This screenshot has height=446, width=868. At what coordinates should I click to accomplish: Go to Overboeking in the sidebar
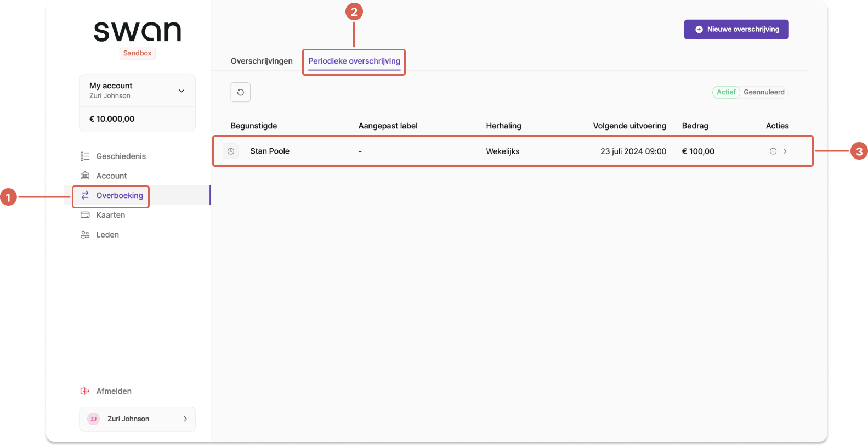120,195
